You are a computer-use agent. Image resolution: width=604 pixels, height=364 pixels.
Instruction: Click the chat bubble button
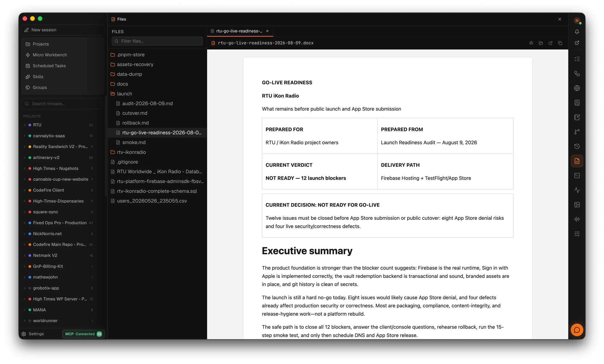pyautogui.click(x=577, y=330)
